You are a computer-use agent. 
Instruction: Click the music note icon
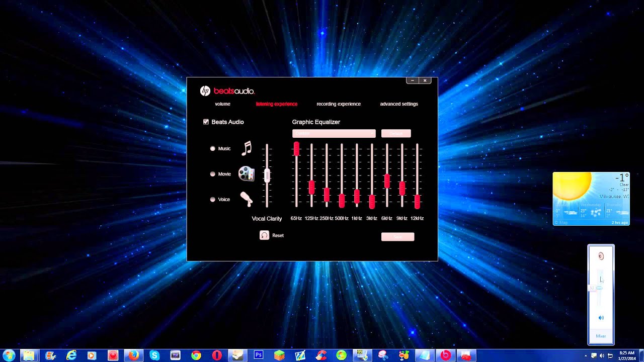pos(247,148)
